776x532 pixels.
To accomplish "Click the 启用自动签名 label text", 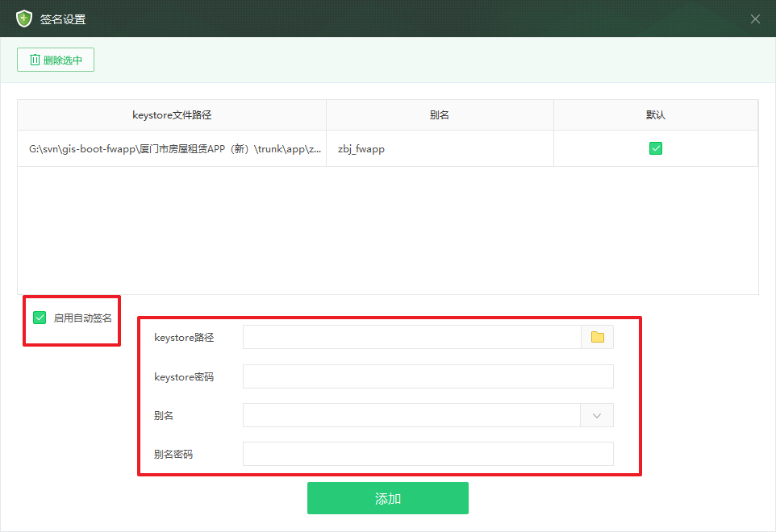I will pyautogui.click(x=82, y=318).
